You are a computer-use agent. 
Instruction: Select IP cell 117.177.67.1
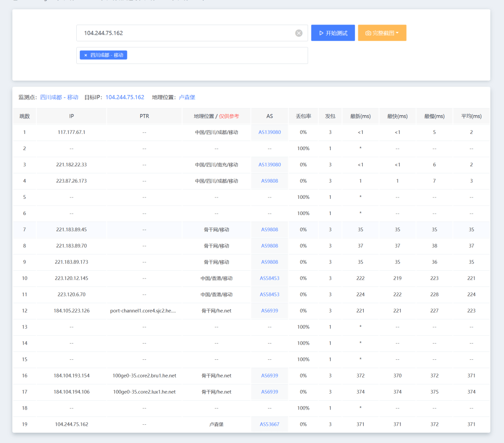[71, 132]
